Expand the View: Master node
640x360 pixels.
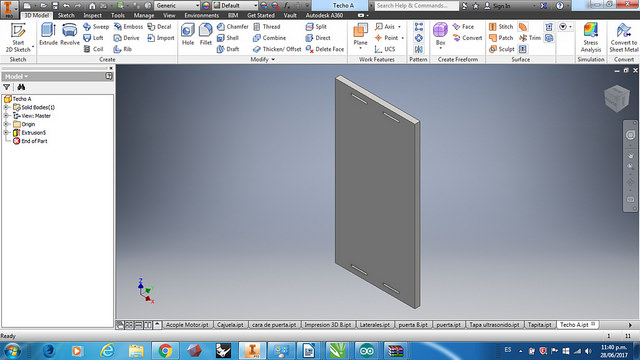pos(6,116)
